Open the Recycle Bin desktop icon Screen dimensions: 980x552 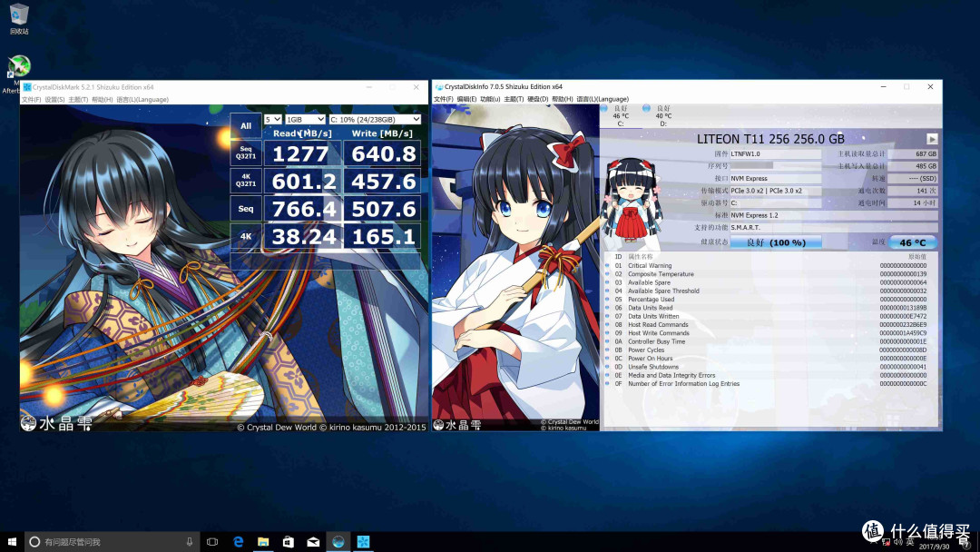[x=19, y=18]
